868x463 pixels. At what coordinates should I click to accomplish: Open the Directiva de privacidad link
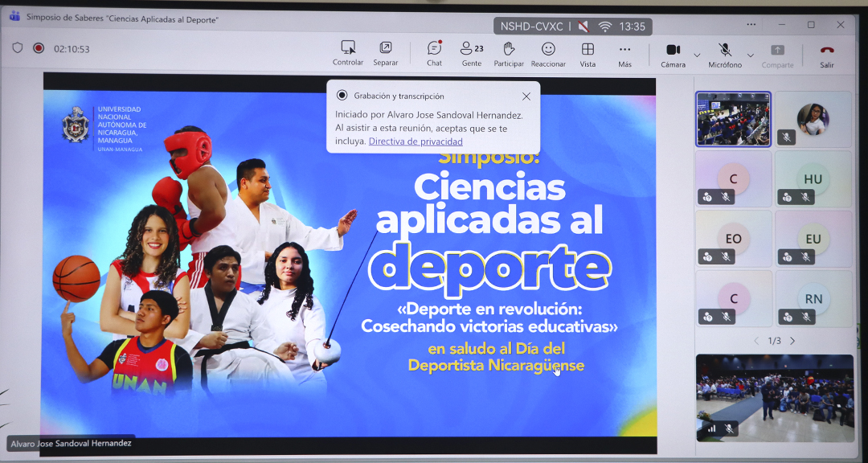pyautogui.click(x=416, y=141)
